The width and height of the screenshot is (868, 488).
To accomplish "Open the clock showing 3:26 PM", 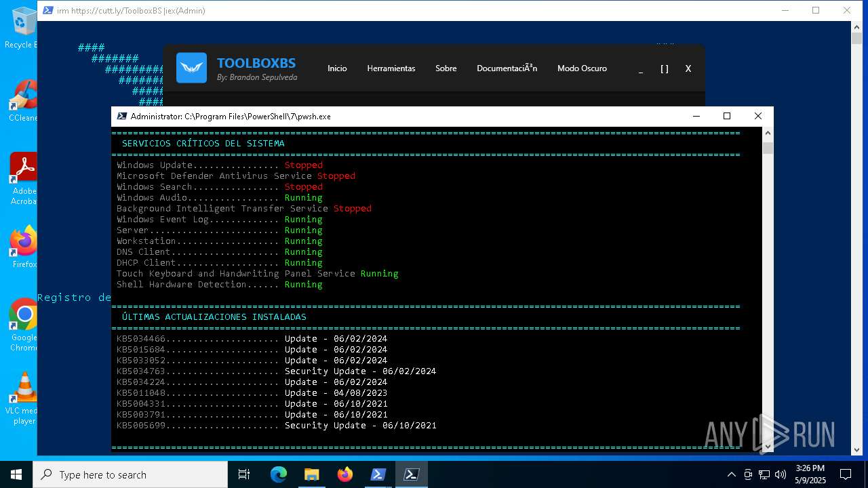I will (x=810, y=474).
